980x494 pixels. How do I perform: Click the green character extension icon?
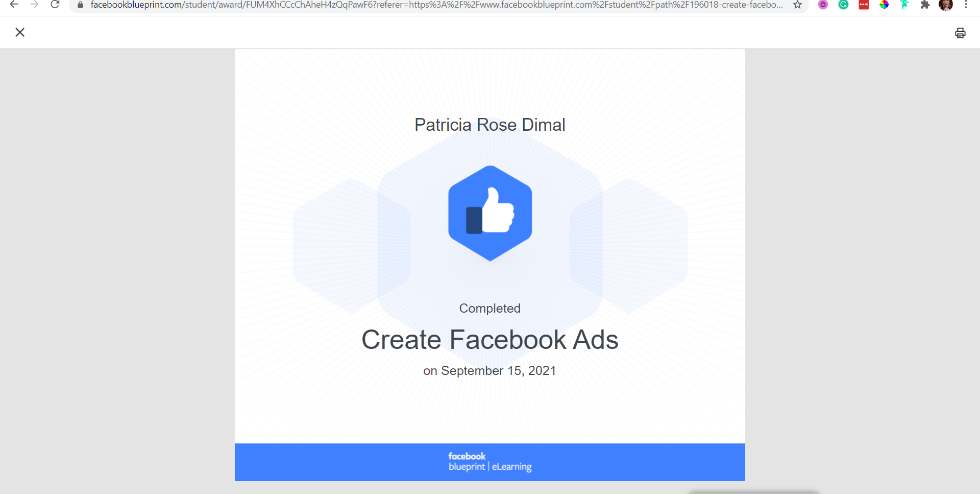[904, 6]
